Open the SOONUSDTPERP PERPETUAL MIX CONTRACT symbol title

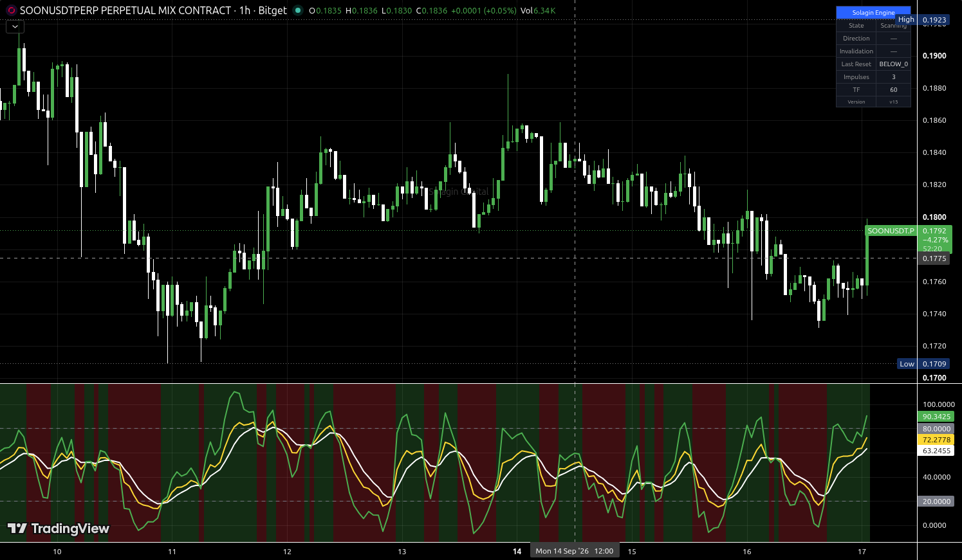[x=125, y=10]
